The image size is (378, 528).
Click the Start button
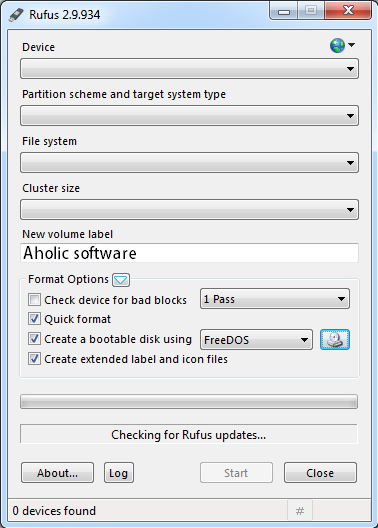tap(236, 472)
